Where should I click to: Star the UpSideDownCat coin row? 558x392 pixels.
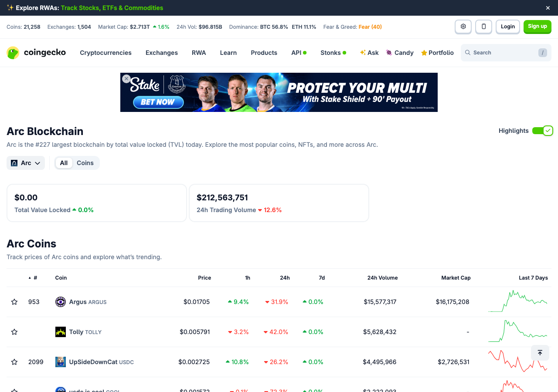(14, 362)
